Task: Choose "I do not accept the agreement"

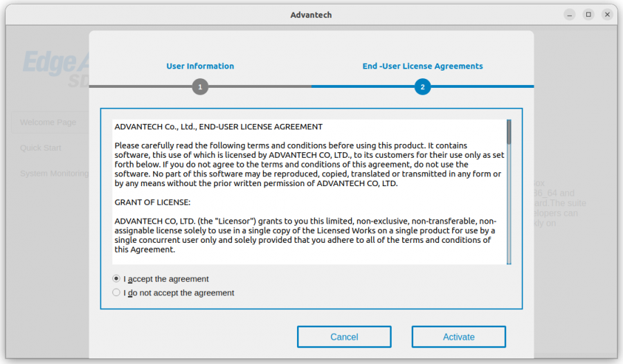Action: (116, 293)
